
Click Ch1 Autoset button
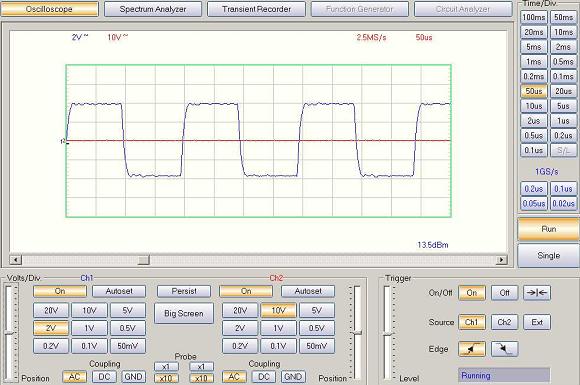(119, 291)
